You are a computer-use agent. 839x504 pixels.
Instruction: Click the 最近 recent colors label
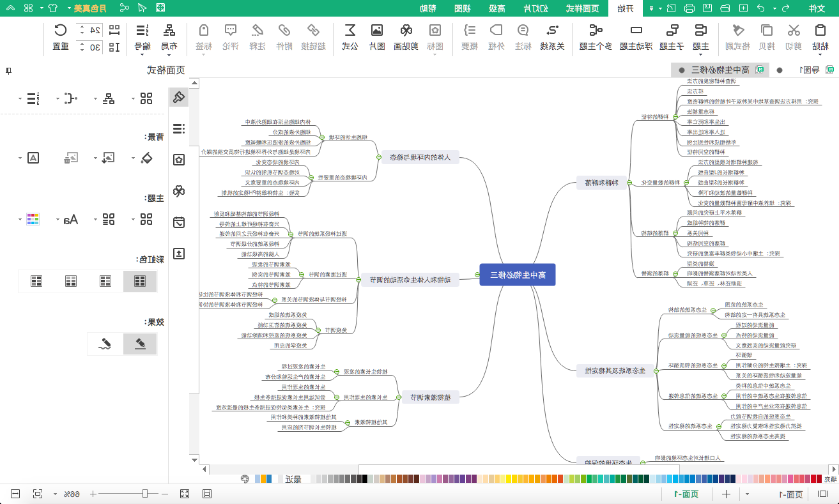coord(293,478)
